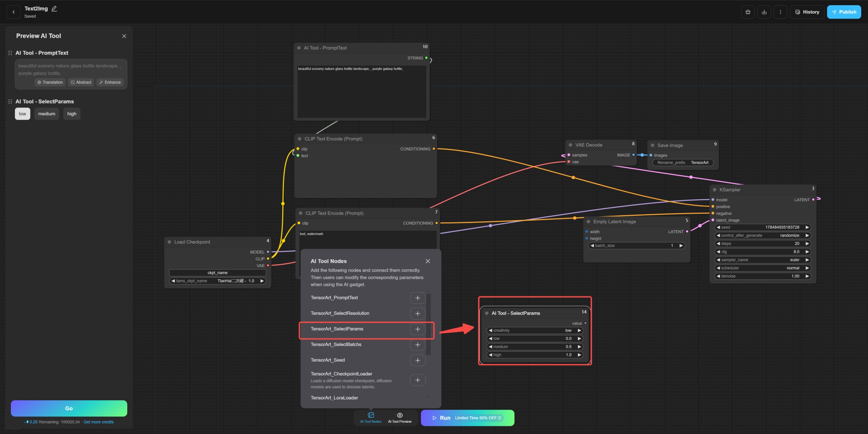Select the medium option in SelectParams
The width and height of the screenshot is (868, 434).
click(47, 114)
